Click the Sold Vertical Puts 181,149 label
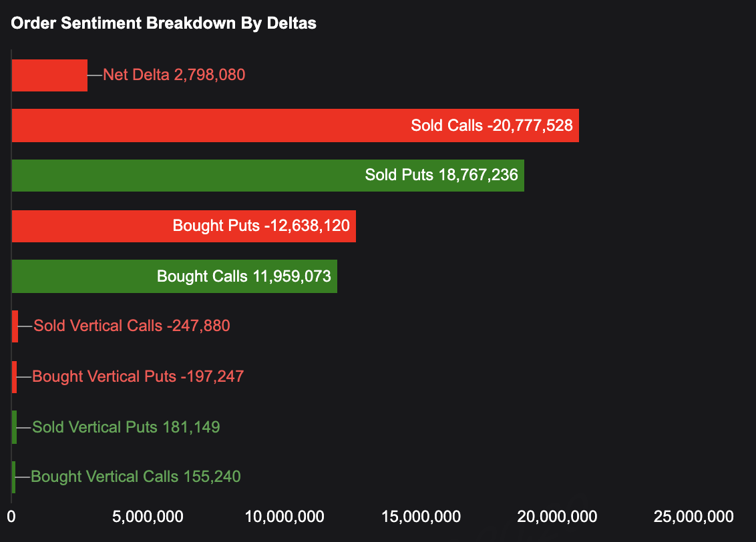 click(126, 427)
